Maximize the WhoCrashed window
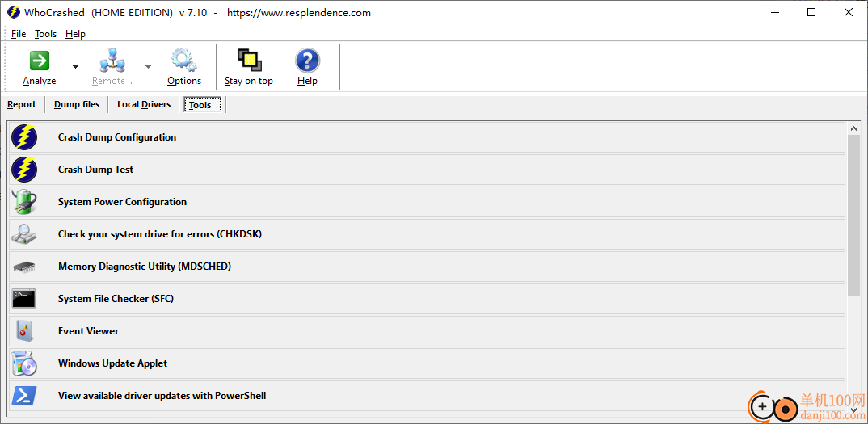The image size is (868, 424). (811, 12)
